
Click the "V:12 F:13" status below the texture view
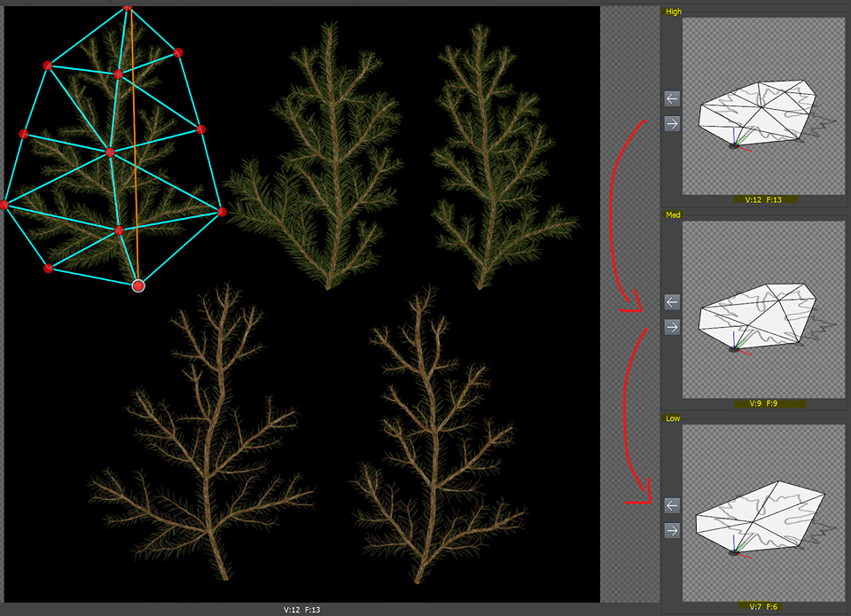(x=301, y=610)
